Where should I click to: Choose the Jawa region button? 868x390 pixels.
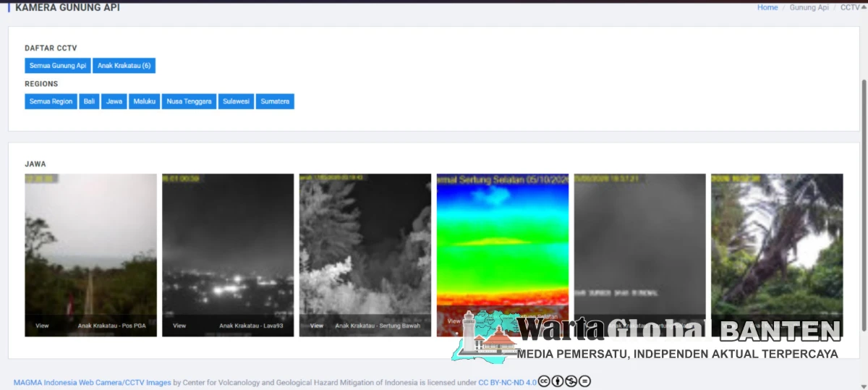point(114,101)
